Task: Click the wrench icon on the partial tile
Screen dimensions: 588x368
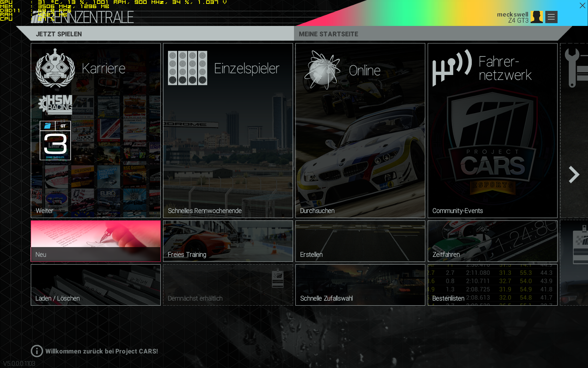Action: 572,67
